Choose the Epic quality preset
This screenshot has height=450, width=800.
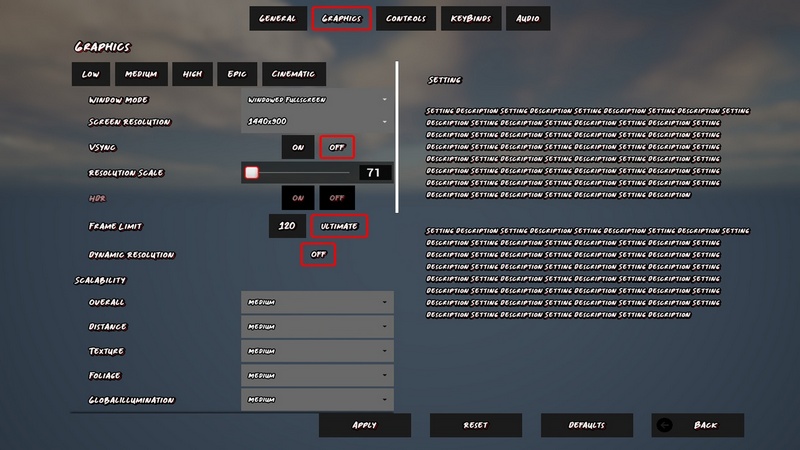(236, 74)
